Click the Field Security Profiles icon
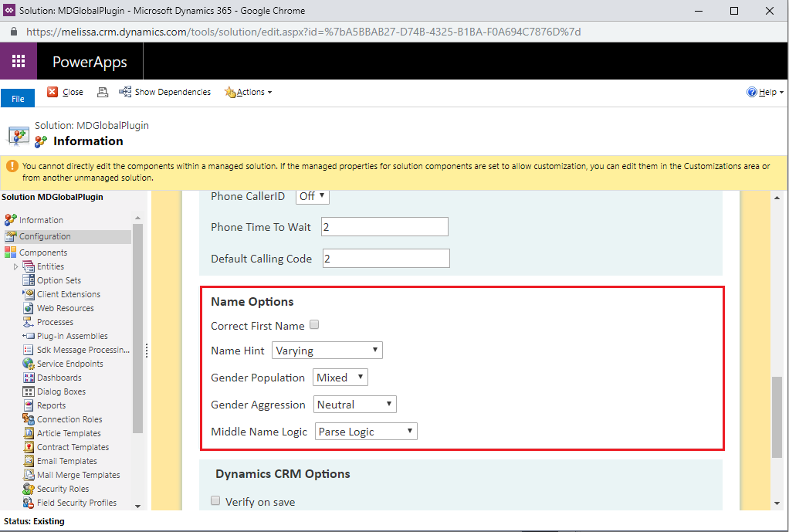Viewport: 789px width, 532px height. pos(29,503)
